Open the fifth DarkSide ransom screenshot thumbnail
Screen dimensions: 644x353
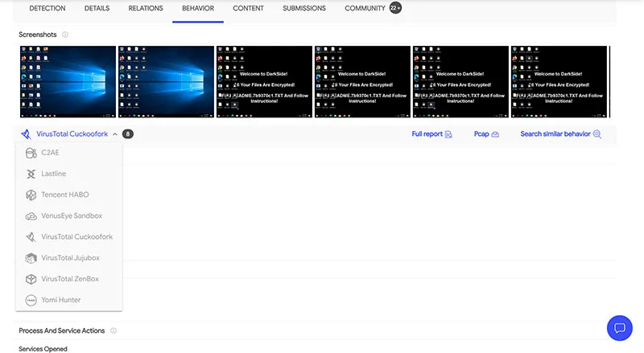pyautogui.click(x=460, y=82)
